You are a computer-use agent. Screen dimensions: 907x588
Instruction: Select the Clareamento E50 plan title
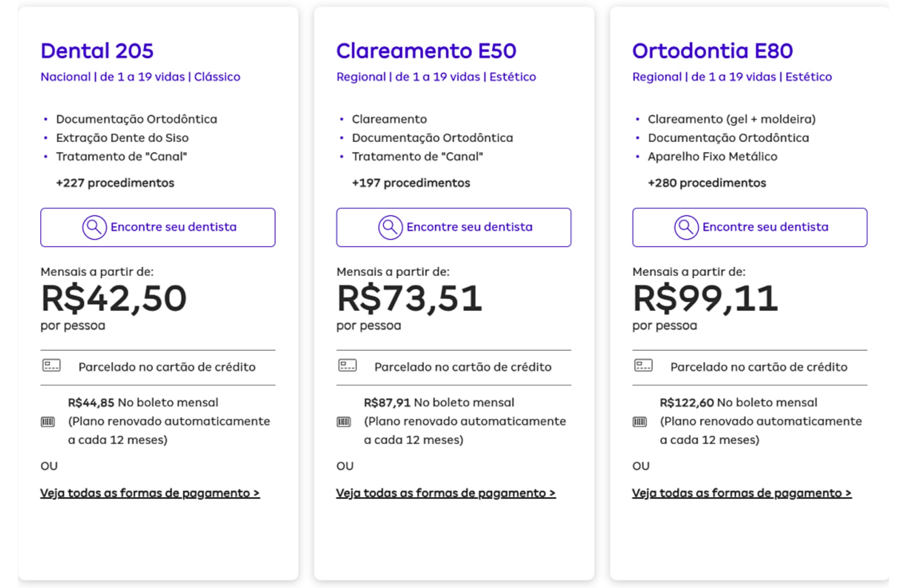[x=426, y=51]
